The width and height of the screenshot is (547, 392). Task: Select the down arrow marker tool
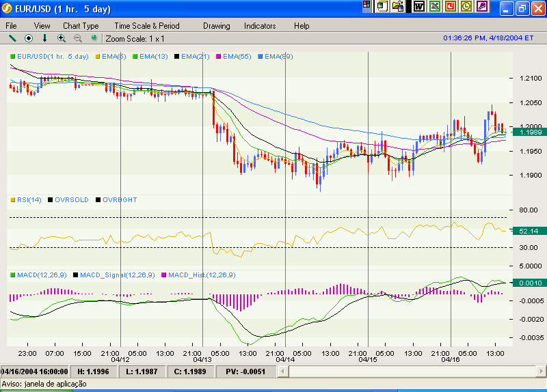45,39
